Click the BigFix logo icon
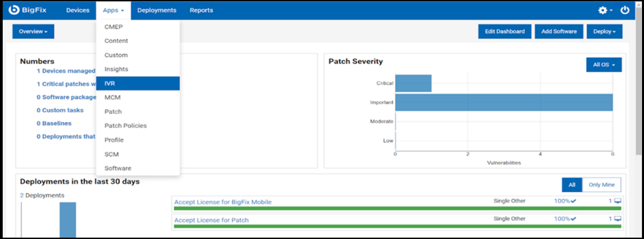The height and width of the screenshot is (239, 644). click(14, 10)
